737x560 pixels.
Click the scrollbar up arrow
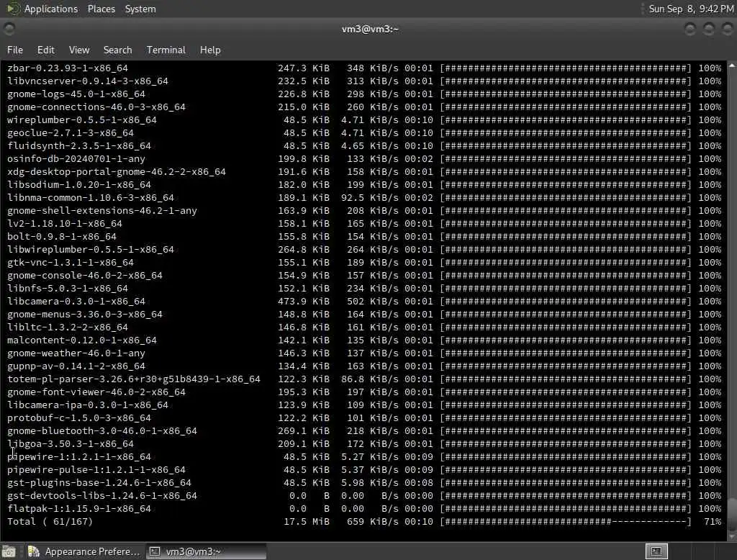pos(732,66)
